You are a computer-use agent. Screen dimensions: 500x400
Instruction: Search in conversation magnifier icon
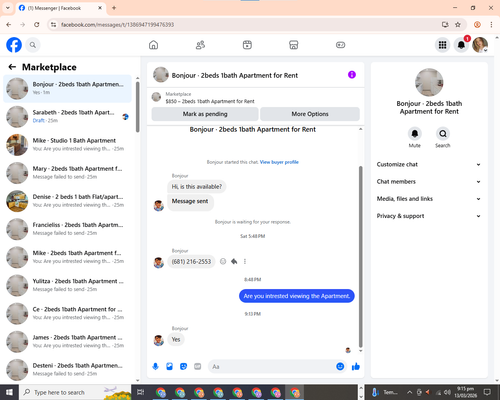[x=443, y=134]
